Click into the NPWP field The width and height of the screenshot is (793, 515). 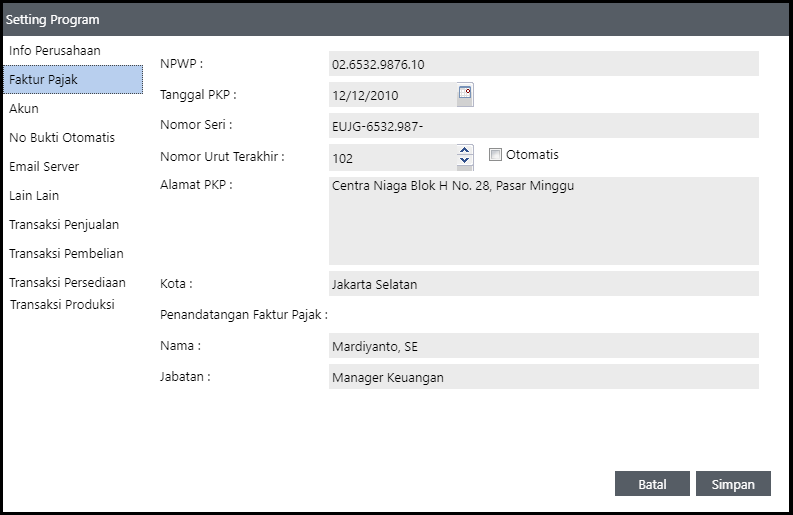coord(543,64)
